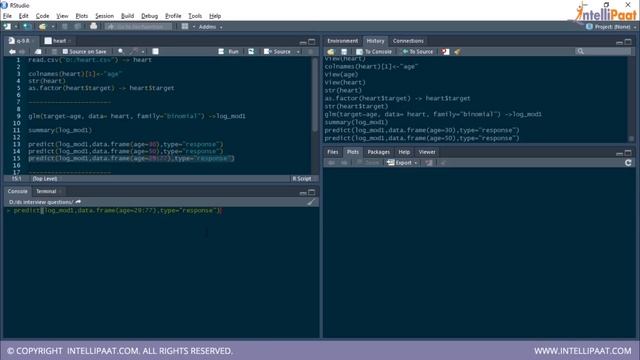Remove selected history entries icon

point(445,52)
